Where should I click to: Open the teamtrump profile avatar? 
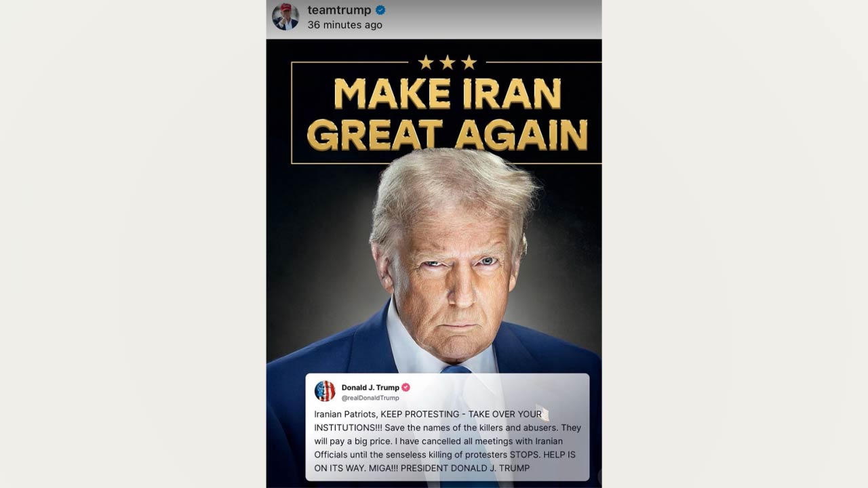(x=285, y=16)
